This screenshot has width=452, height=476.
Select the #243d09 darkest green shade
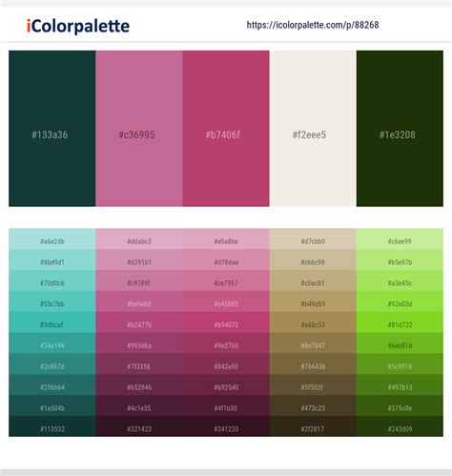pos(400,426)
